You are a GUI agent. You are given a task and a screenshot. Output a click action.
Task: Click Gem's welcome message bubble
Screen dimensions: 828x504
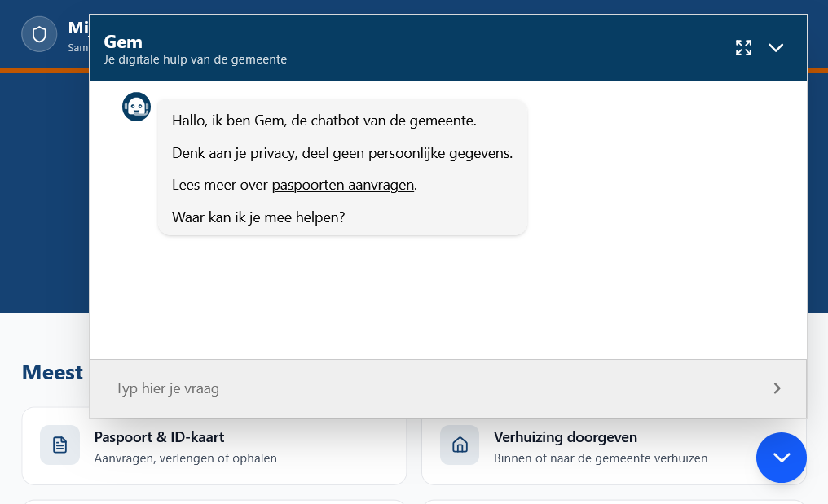click(x=342, y=167)
